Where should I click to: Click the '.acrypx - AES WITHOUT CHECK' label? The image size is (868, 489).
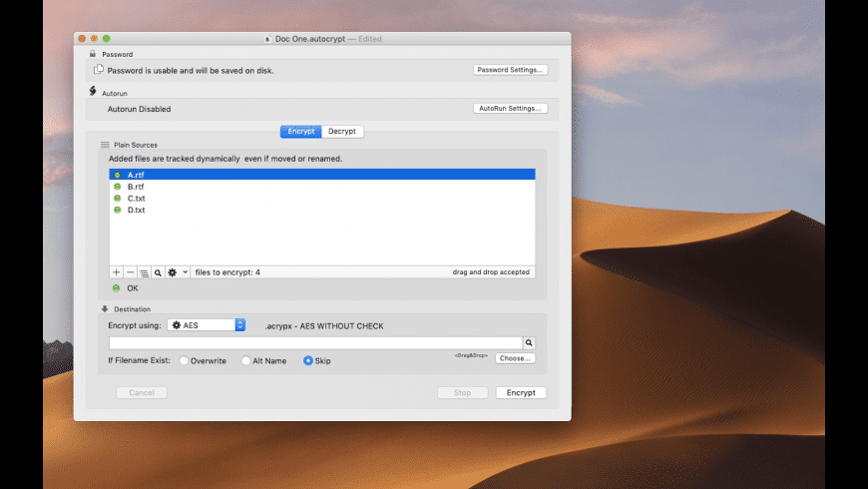(324, 326)
